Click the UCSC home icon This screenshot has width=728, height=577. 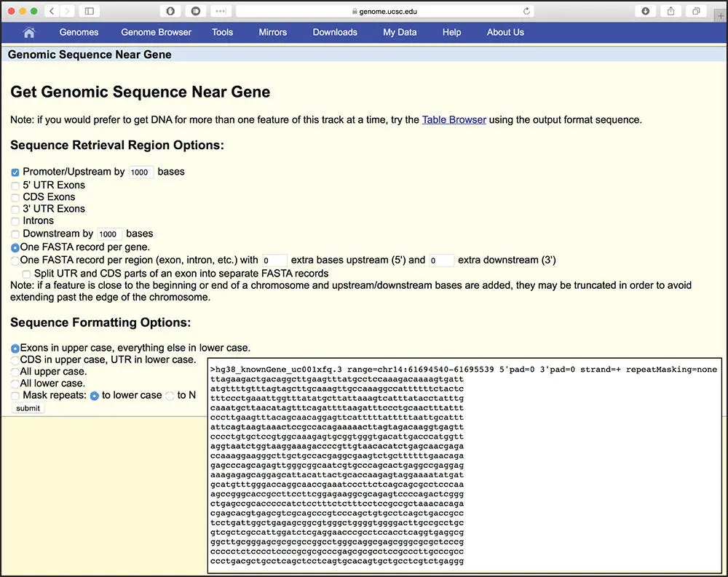coord(29,33)
